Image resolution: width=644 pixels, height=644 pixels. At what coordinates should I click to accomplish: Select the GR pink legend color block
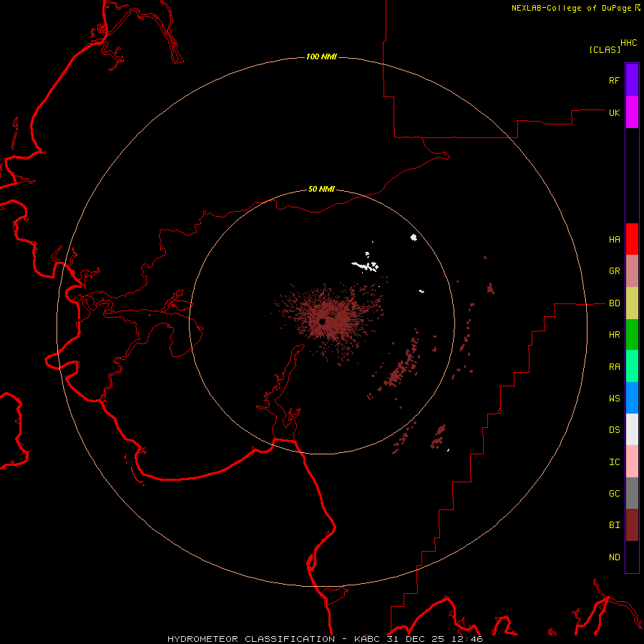[632, 271]
